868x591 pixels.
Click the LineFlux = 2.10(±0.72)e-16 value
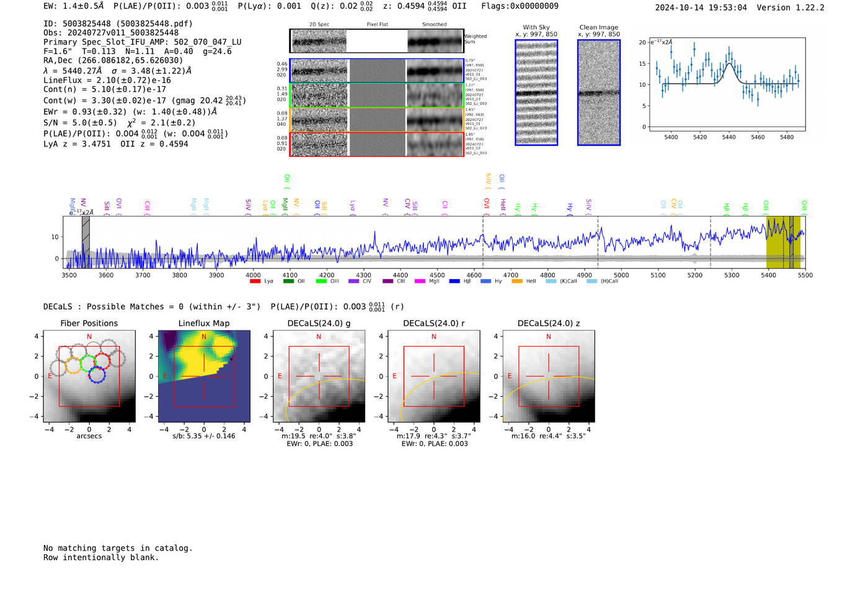pyautogui.click(x=107, y=81)
